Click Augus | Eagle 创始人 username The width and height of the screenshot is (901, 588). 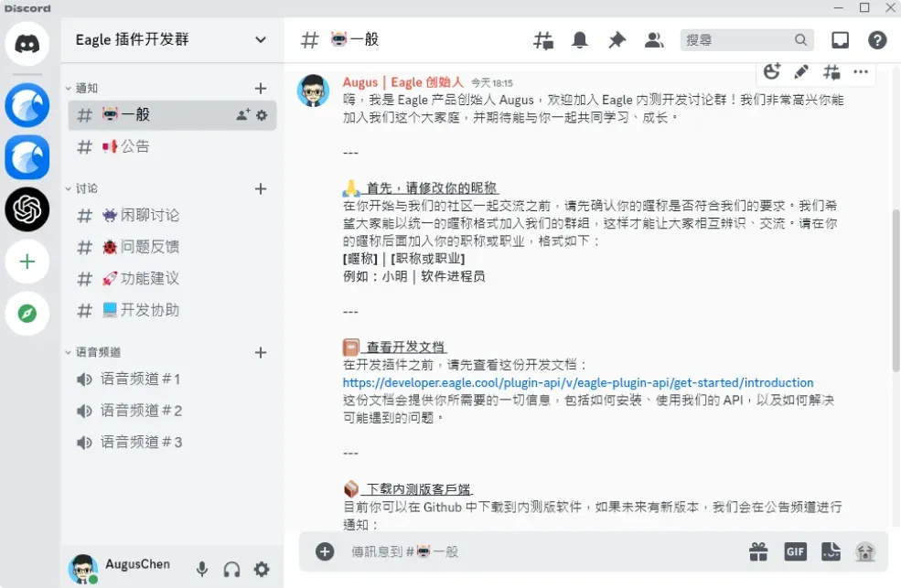point(402,82)
